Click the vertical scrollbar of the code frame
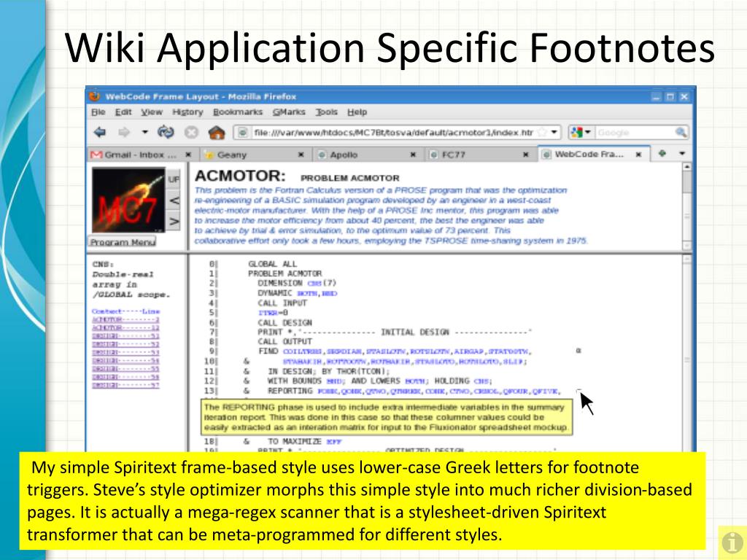 [686, 353]
